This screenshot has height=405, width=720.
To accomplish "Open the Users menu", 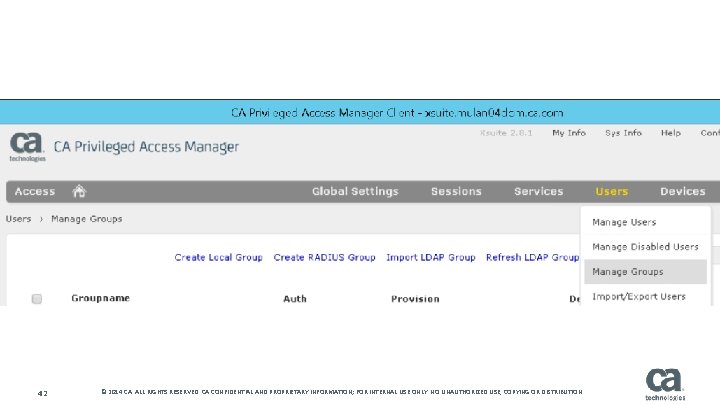I will click(612, 191).
